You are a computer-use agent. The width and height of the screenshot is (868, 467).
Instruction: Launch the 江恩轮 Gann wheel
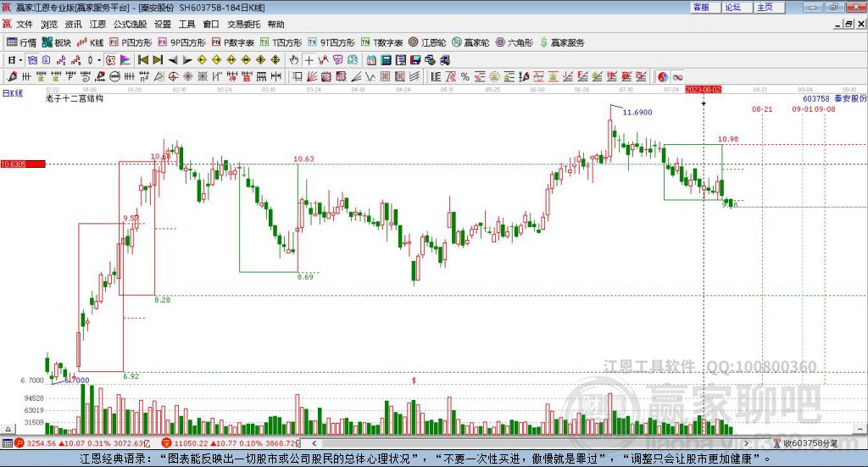427,42
